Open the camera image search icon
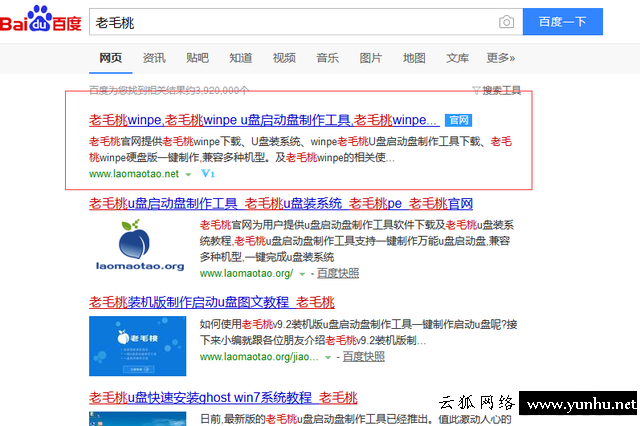This screenshot has height=426, width=640. click(506, 22)
